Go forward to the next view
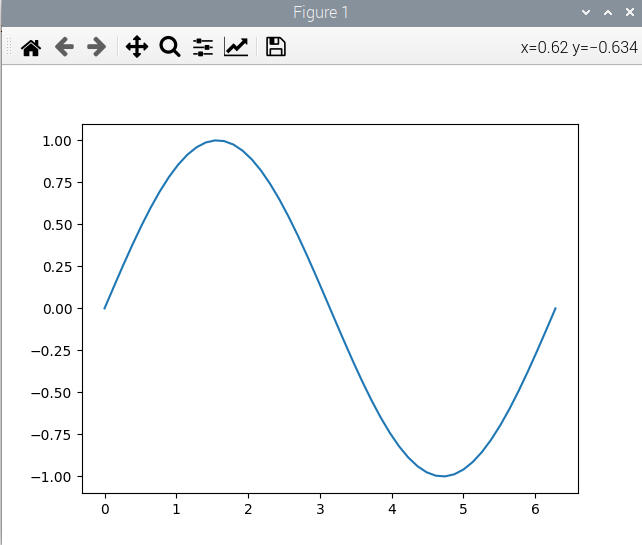 click(97, 47)
